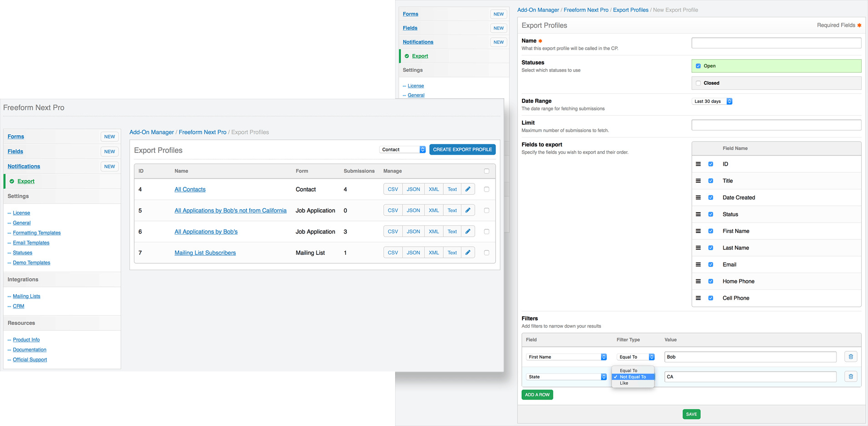Click New button beside Forms in front window
Screen dimensions: 868x426
click(x=110, y=137)
